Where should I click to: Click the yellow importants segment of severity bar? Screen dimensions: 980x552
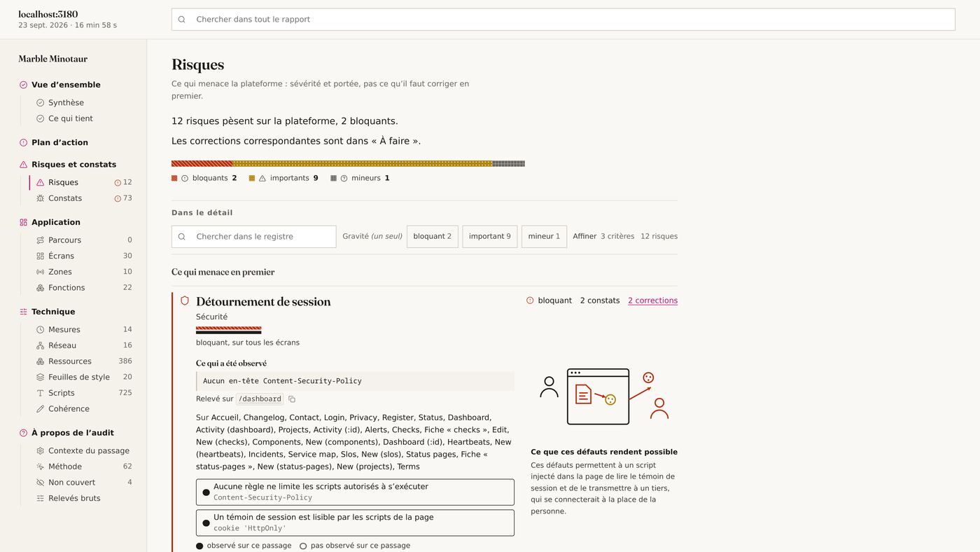click(362, 164)
